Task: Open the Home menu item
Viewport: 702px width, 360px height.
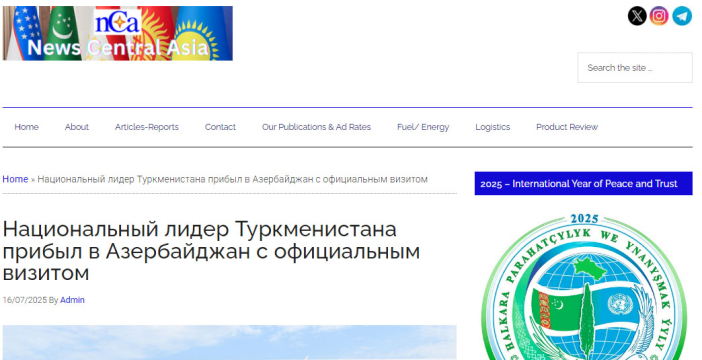Action: tap(26, 127)
